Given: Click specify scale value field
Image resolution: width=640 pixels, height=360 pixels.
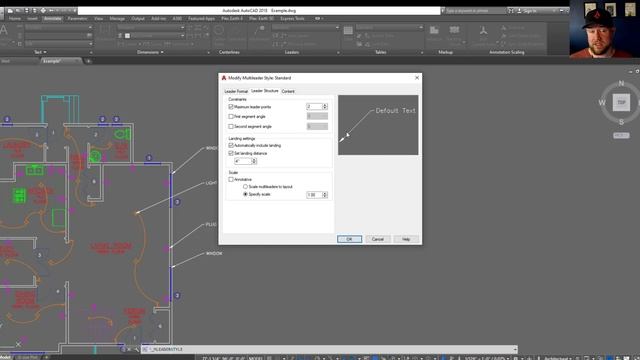Looking at the screenshot, I should [314, 195].
